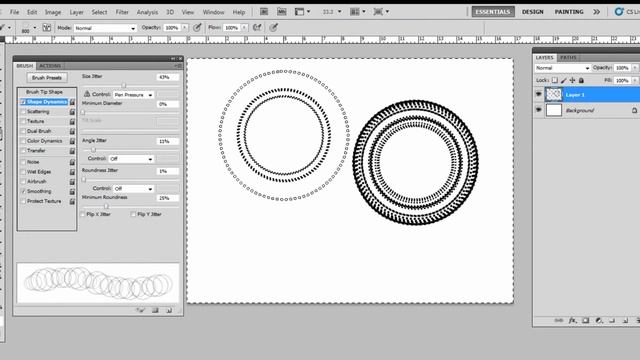Viewport: 640px width, 360px height.
Task: Add a layer style with fx icon
Action: pyautogui.click(x=572, y=321)
